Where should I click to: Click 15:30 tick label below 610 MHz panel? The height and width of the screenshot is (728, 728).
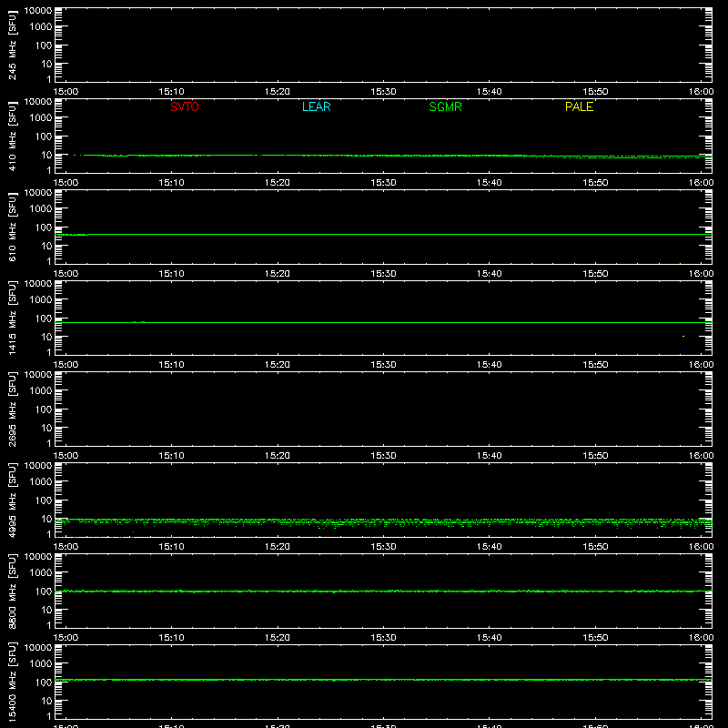[x=383, y=274]
